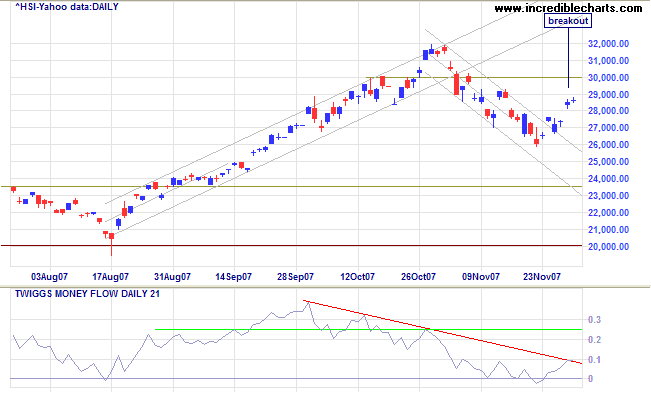Click the 24,000.00 price axis label
Viewport: 651px width, 395px height.
[609, 179]
